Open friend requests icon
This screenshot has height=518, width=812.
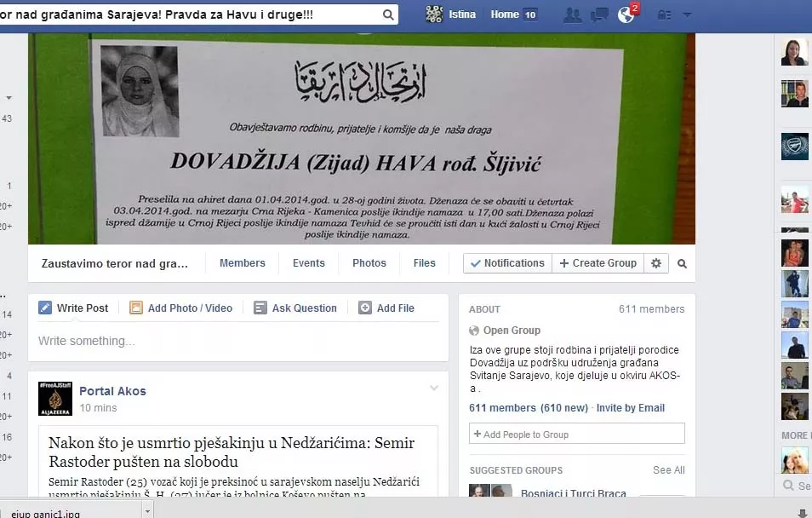pos(572,14)
